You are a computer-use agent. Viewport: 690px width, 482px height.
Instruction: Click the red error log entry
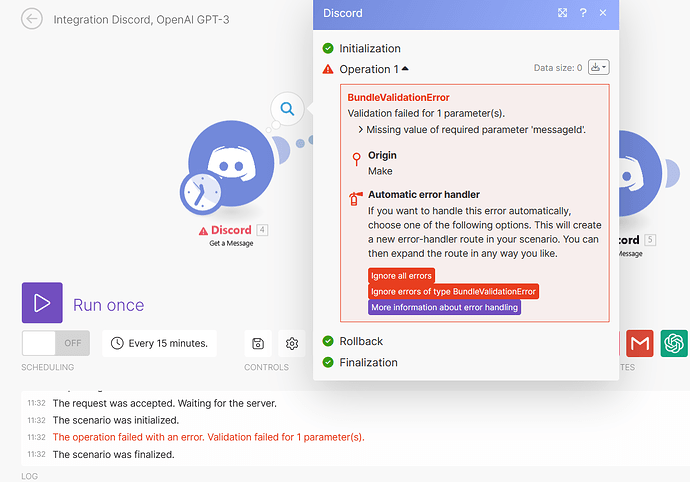pos(209,437)
